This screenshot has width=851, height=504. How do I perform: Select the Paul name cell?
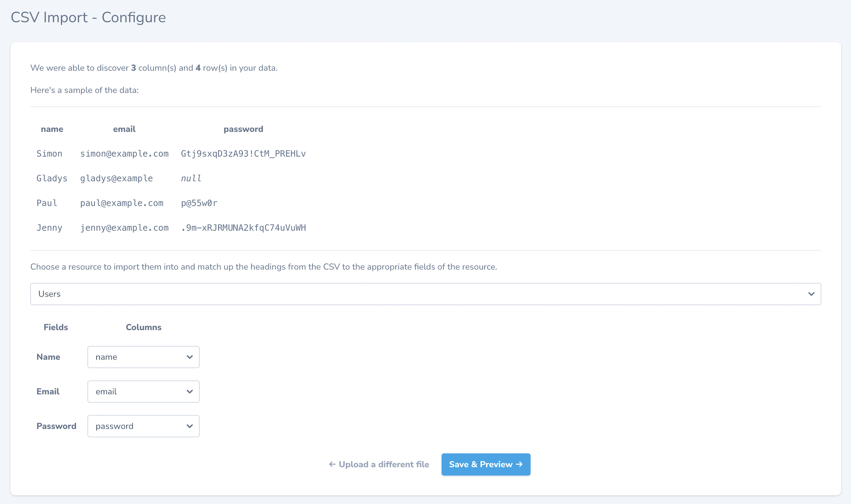pos(47,203)
